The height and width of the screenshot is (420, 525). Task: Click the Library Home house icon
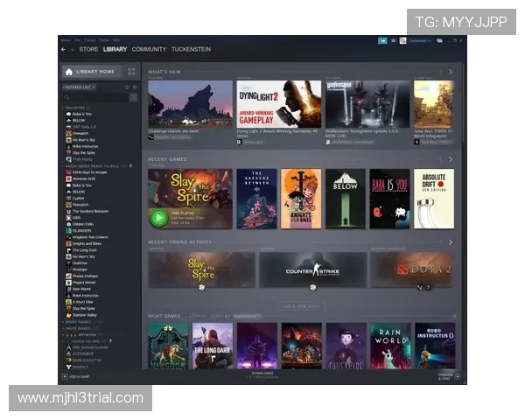click(68, 72)
